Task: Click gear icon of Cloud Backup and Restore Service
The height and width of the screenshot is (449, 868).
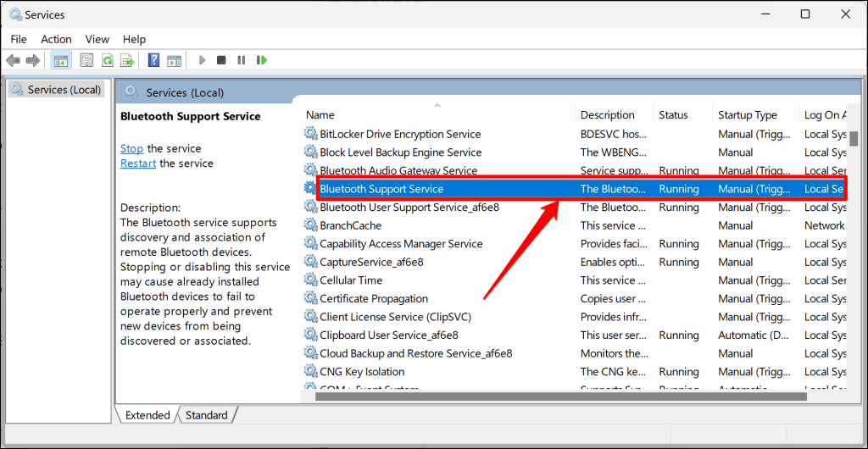Action: (310, 352)
